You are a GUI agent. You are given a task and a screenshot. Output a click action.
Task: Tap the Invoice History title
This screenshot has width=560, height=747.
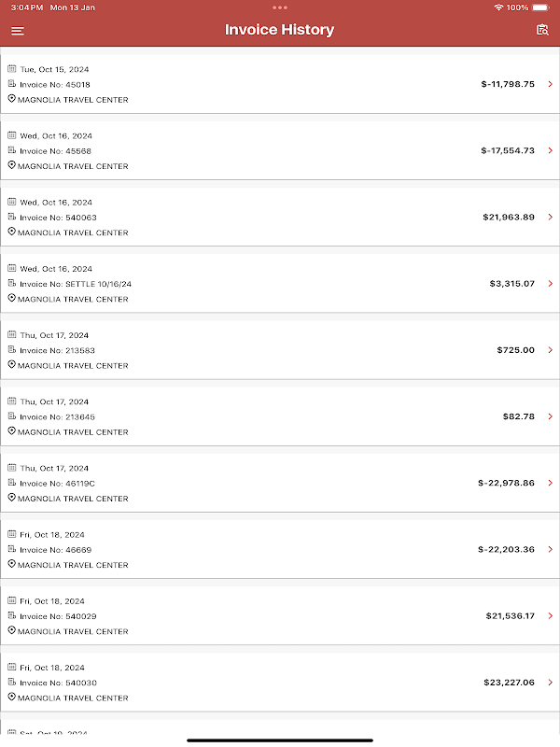tap(279, 30)
